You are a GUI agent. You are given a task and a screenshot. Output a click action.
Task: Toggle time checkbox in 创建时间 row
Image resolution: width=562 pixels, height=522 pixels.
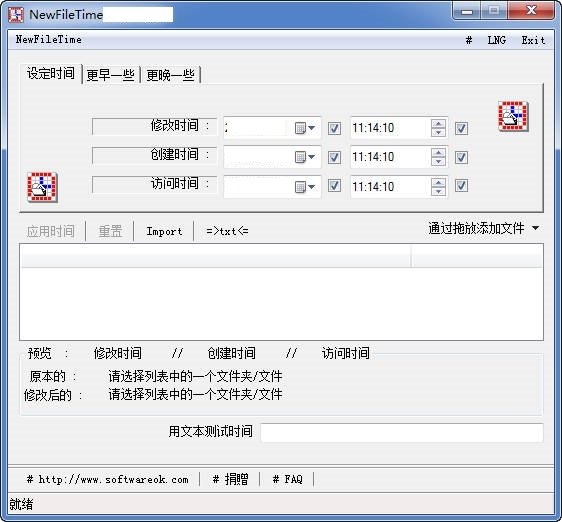coord(461,157)
